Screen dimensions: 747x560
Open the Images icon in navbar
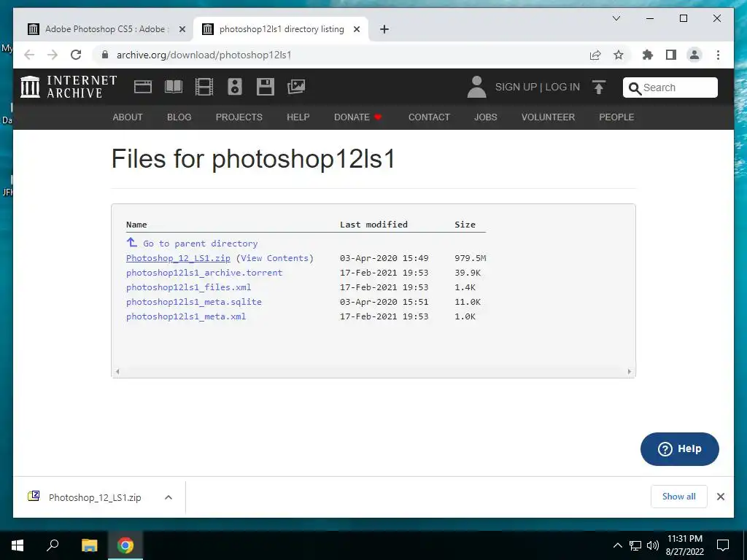point(296,87)
